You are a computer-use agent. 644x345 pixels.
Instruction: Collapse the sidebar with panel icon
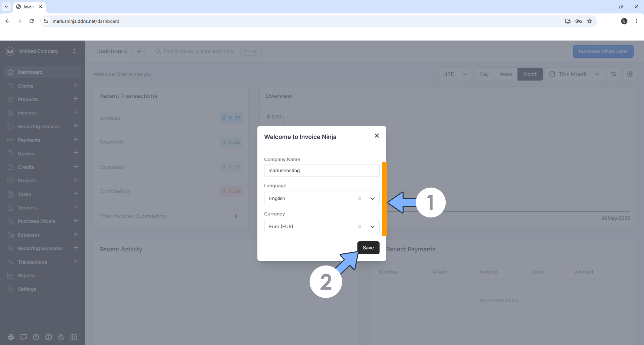tap(74, 337)
